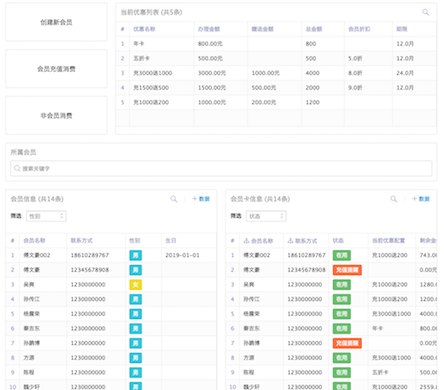Click the 男 gender badge for 方源
444x390 pixels.
[x=136, y=358]
